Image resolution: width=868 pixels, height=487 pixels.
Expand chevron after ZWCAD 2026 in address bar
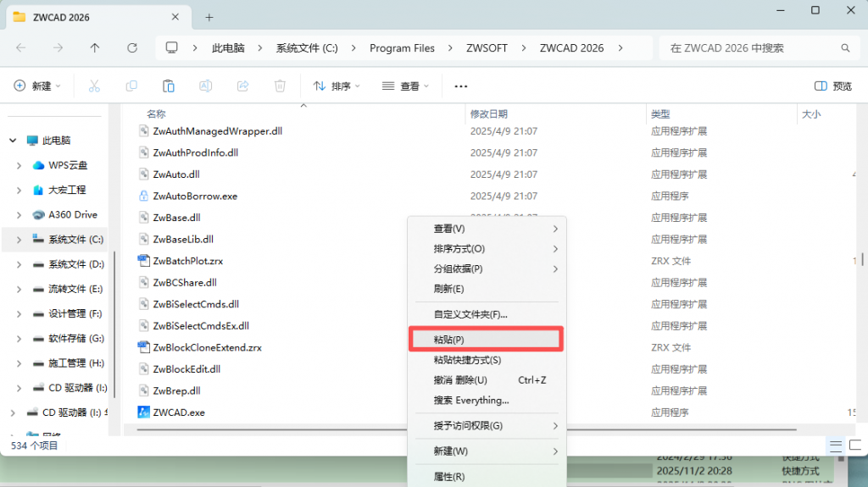pos(620,48)
